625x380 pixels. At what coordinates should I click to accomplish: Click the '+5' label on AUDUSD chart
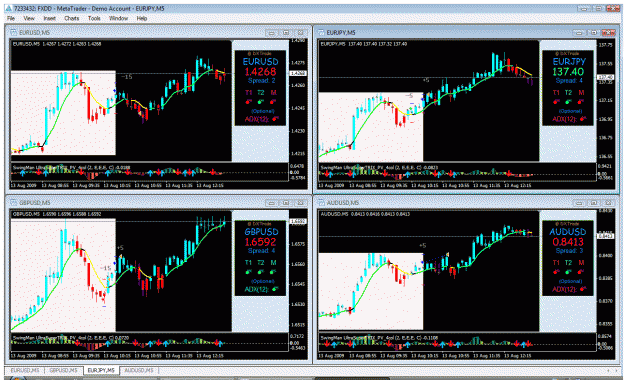point(423,245)
